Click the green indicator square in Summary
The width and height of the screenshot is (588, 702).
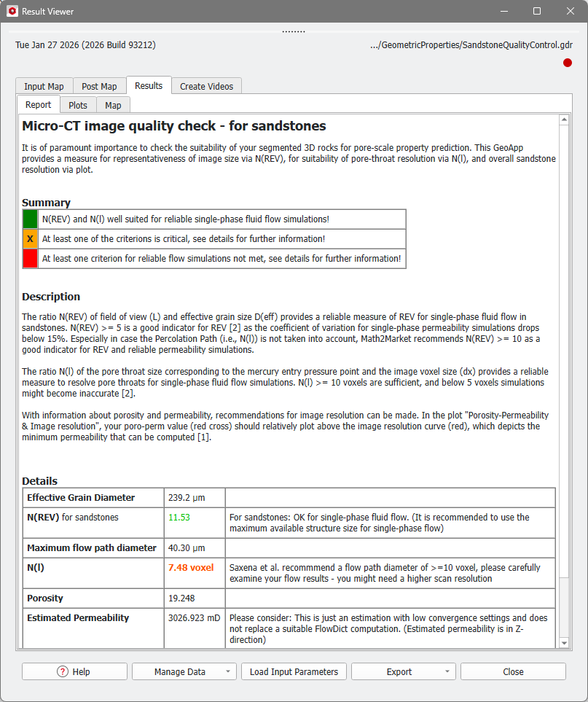click(x=30, y=219)
